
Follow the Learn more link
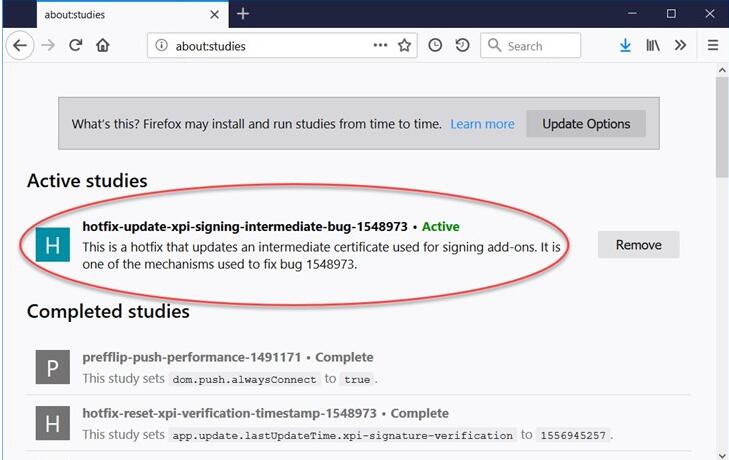tap(482, 124)
